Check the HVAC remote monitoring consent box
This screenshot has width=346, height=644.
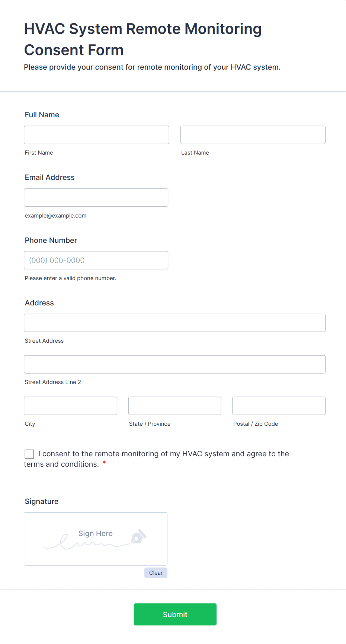click(29, 454)
